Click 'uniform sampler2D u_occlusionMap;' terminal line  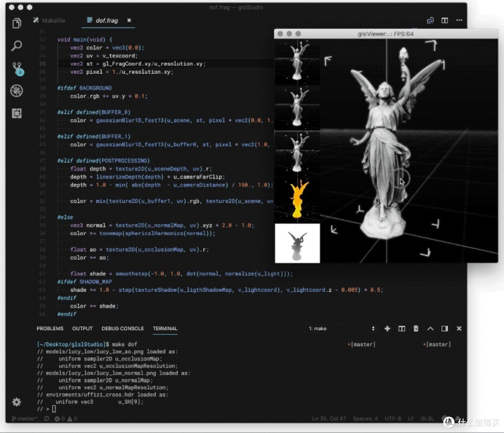(x=110, y=359)
